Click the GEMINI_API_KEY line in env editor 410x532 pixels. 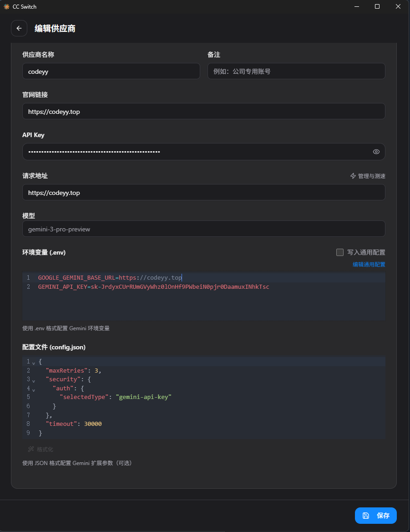(153, 287)
